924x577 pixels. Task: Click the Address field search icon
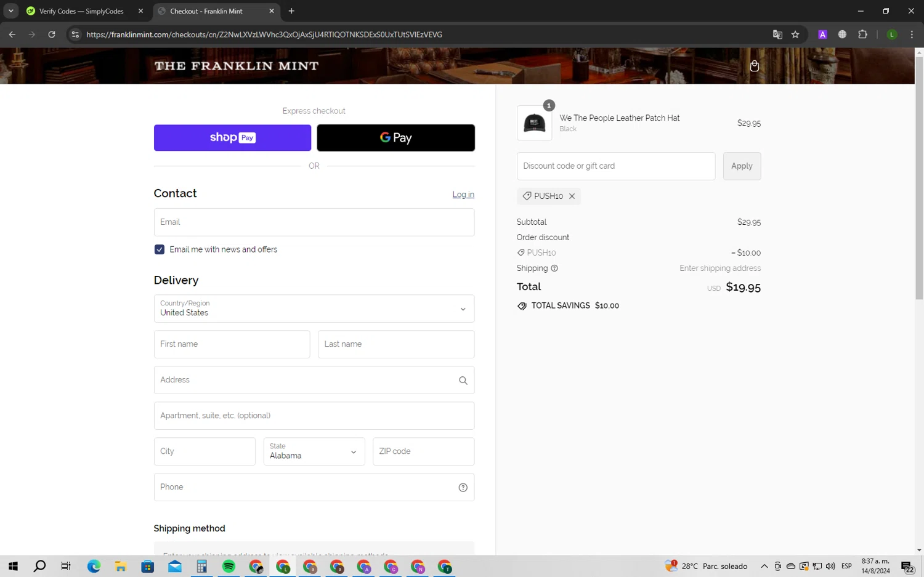pos(463,381)
